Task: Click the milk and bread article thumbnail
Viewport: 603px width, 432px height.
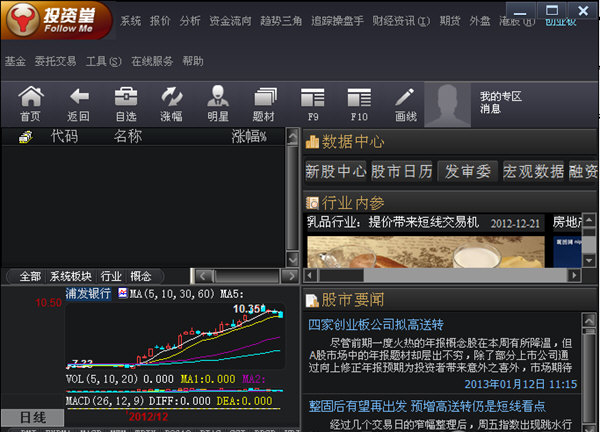Action: (426, 252)
